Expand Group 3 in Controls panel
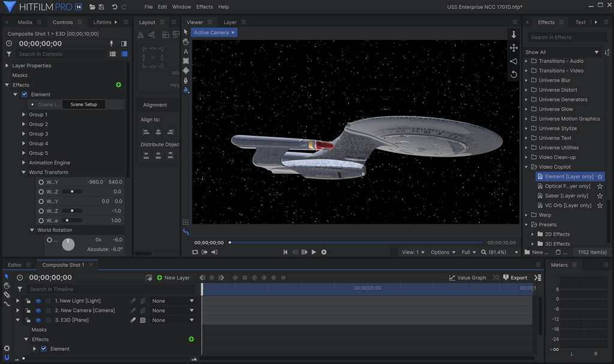614x364 pixels. pyautogui.click(x=24, y=134)
